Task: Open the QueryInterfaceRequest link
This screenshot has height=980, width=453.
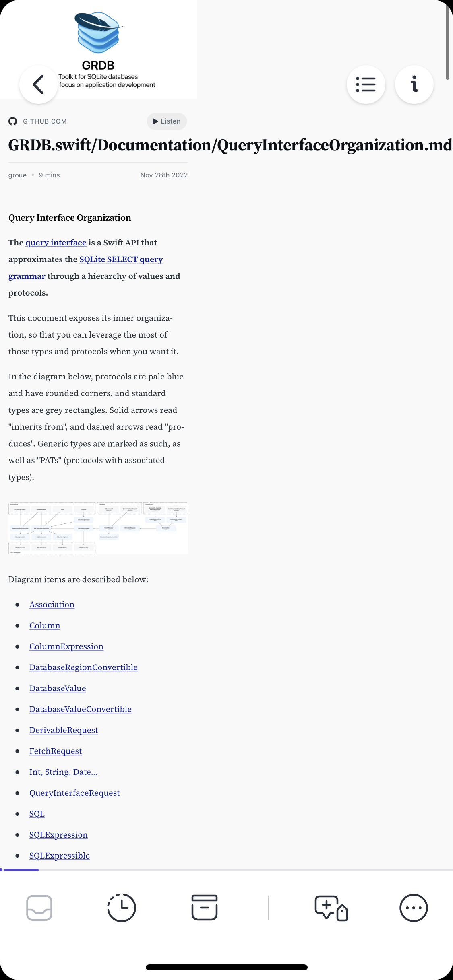Action: [x=74, y=793]
